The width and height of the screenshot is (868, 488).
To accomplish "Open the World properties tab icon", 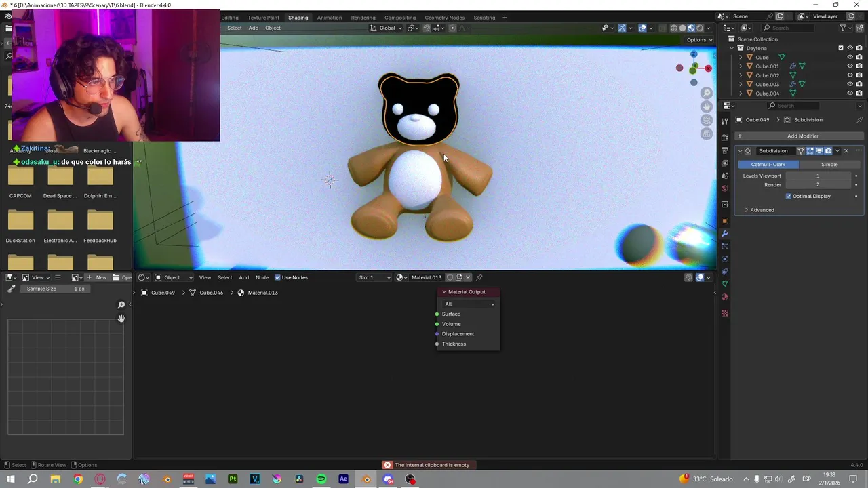I will pos(725,189).
